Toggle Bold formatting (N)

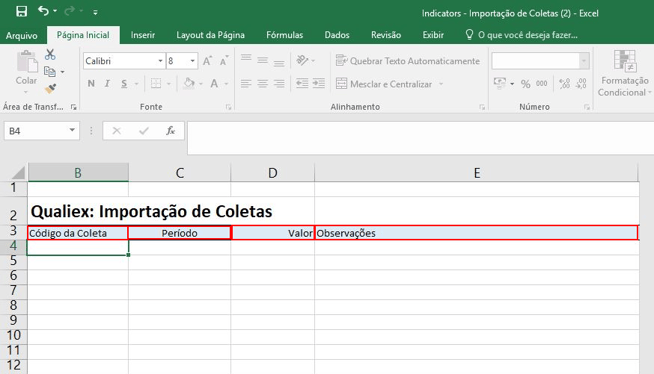pos(91,84)
